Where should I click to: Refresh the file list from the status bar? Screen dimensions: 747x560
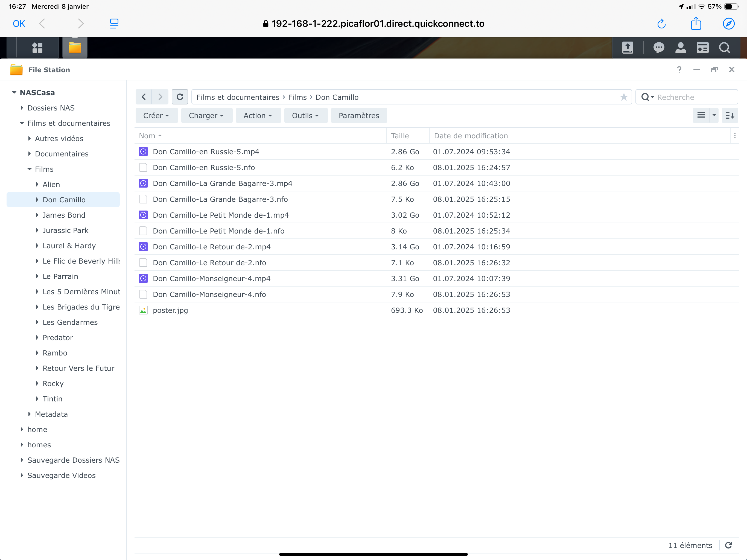click(728, 545)
